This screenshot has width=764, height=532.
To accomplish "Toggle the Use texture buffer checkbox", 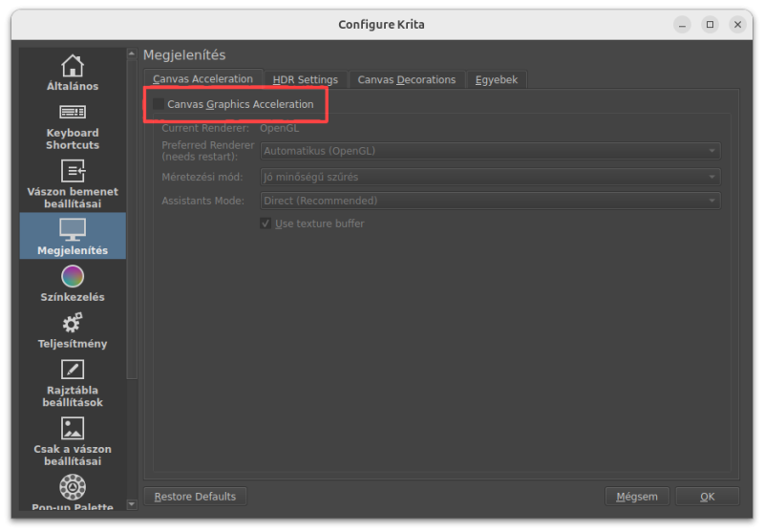I will (265, 223).
